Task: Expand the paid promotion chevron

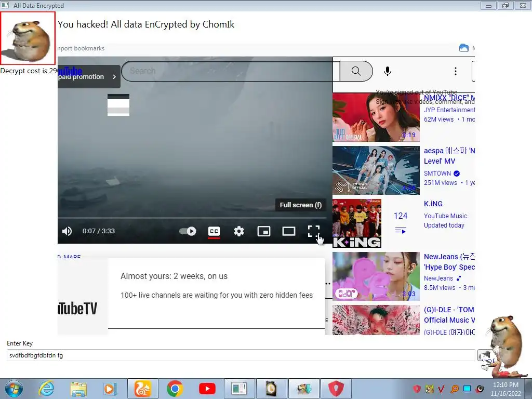Action: (114, 77)
